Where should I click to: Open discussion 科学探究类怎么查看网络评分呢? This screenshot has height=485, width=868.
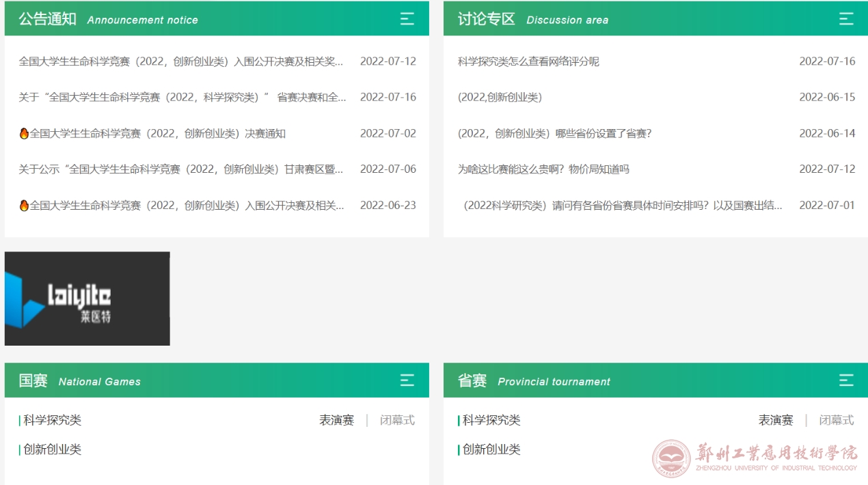click(528, 61)
